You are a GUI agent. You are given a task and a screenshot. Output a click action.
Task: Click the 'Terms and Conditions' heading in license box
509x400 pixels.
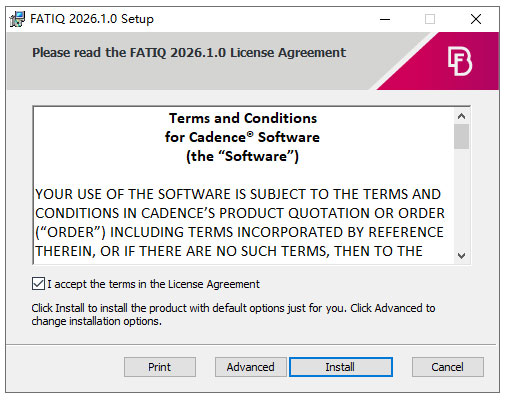point(243,118)
